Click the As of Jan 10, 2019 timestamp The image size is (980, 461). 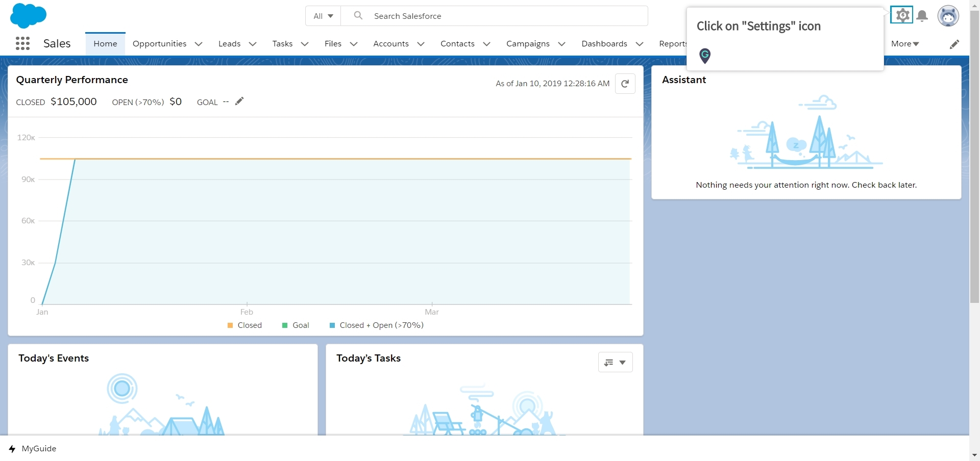(552, 84)
